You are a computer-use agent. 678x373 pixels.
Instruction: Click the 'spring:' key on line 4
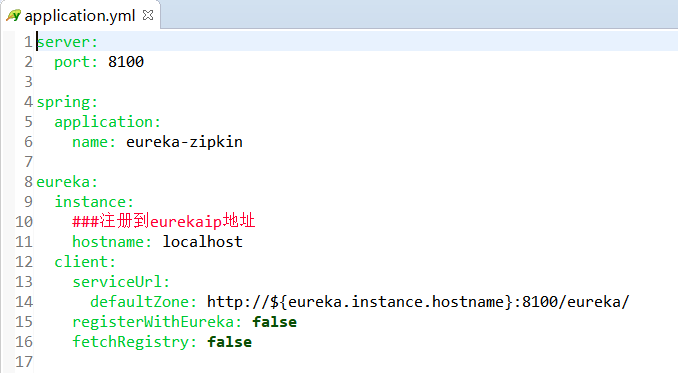(x=67, y=102)
